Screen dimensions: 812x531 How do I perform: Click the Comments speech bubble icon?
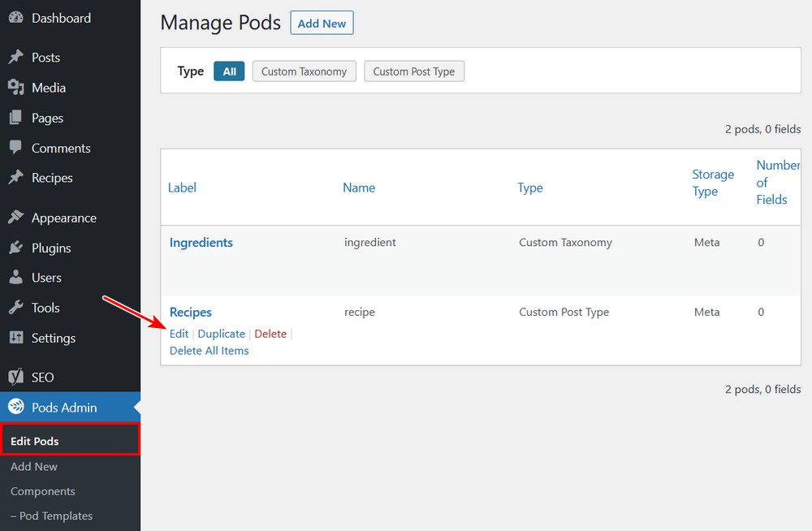coord(16,148)
